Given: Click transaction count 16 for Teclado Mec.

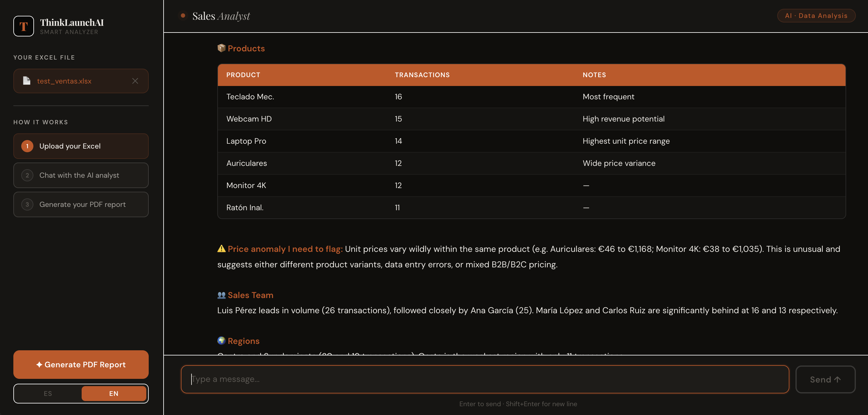Looking at the screenshot, I should pos(398,97).
